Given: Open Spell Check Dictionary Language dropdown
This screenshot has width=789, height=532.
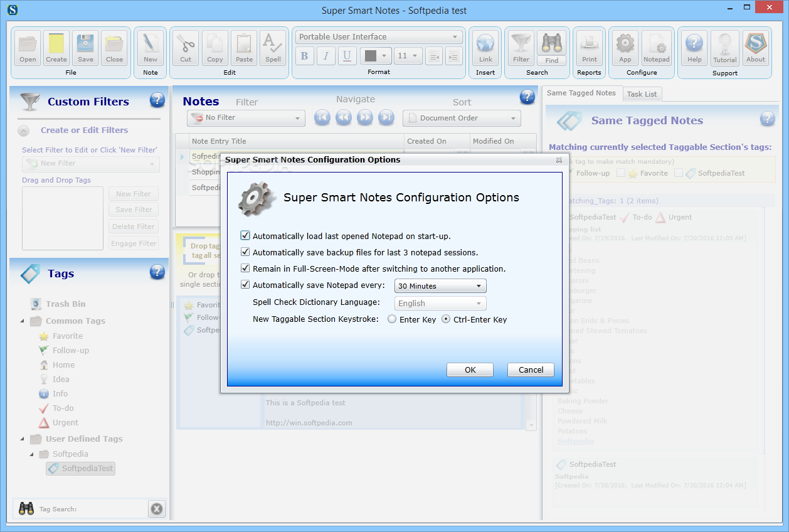Looking at the screenshot, I should [440, 304].
